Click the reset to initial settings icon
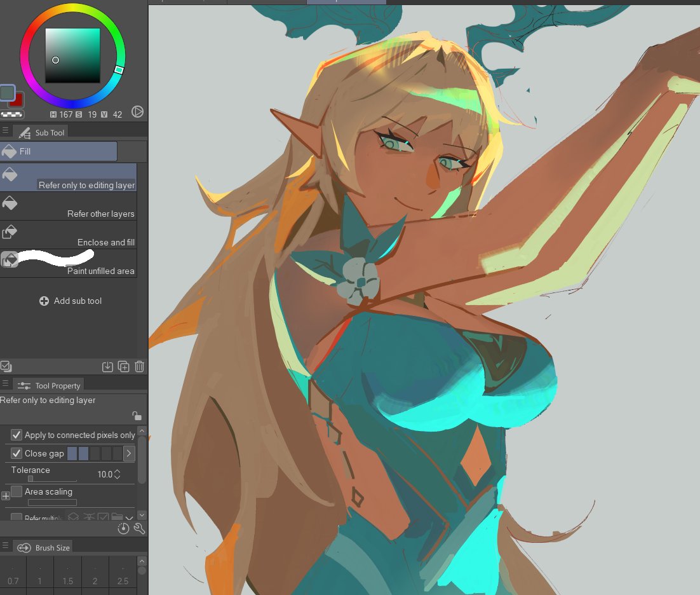This screenshot has height=595, width=700. click(x=123, y=529)
